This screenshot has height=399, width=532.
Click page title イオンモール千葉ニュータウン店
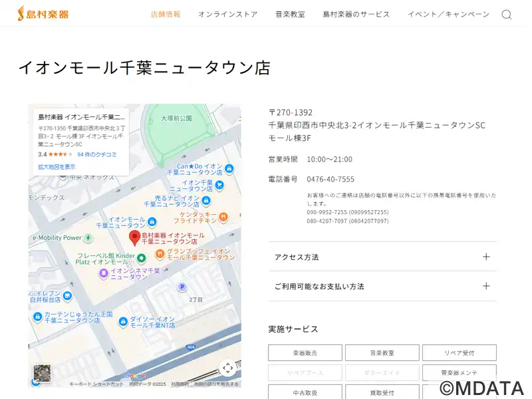(x=144, y=68)
